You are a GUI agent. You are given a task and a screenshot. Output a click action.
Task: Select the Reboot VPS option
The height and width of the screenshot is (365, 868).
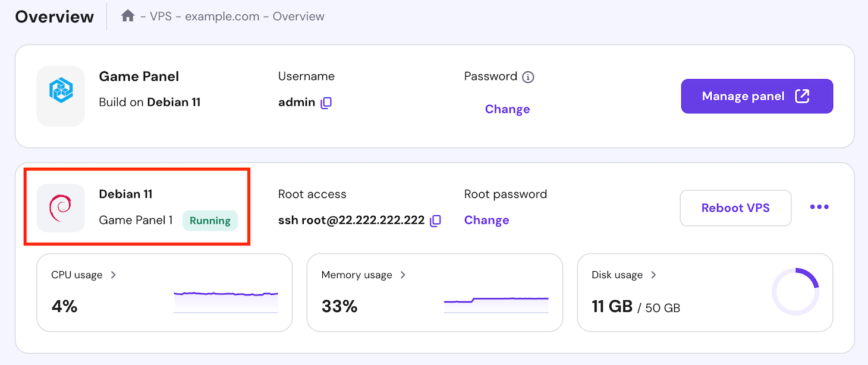coord(735,207)
